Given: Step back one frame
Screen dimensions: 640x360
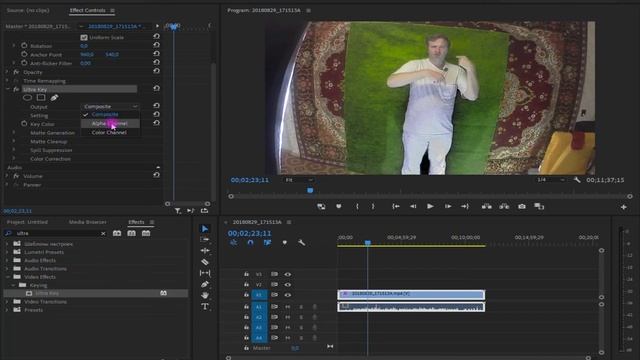Looking at the screenshot, I should click(413, 207).
